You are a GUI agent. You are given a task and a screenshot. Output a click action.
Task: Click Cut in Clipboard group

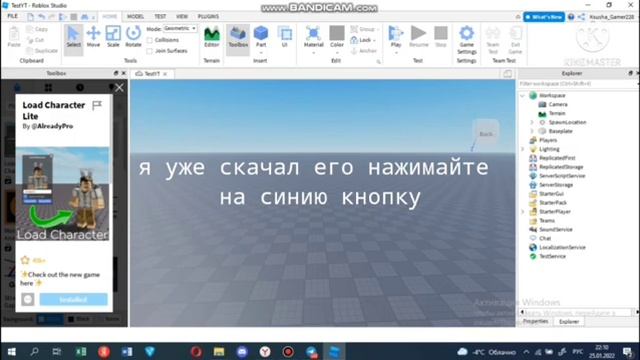(36, 40)
